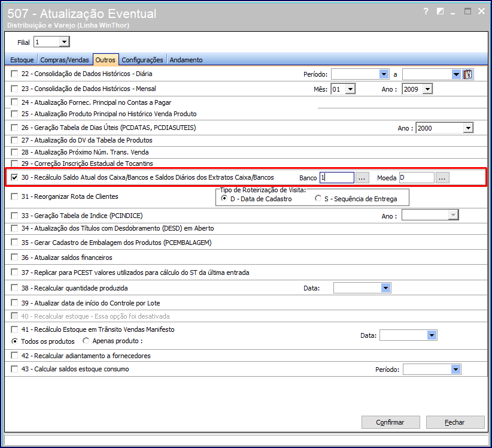Open Período start date dropdown
The height and width of the screenshot is (448, 492).
coord(384,74)
